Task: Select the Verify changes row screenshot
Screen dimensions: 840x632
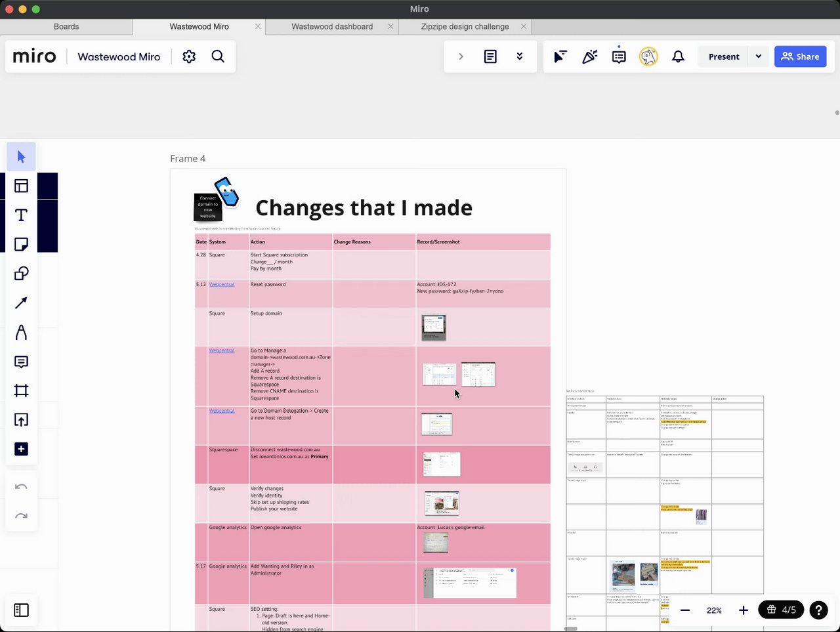Action: [x=442, y=503]
